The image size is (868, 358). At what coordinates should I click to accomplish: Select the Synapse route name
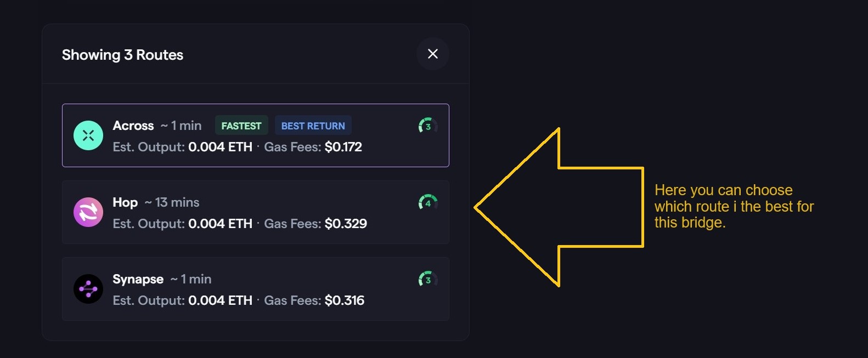(x=138, y=279)
